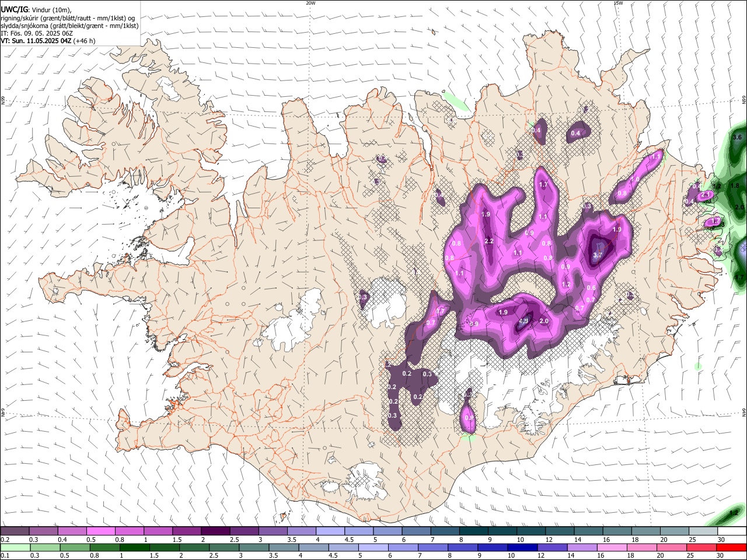This screenshot has height=560, width=747.
Task: Click the violet 12–14 swatch in lower legend
Action: click(552, 547)
